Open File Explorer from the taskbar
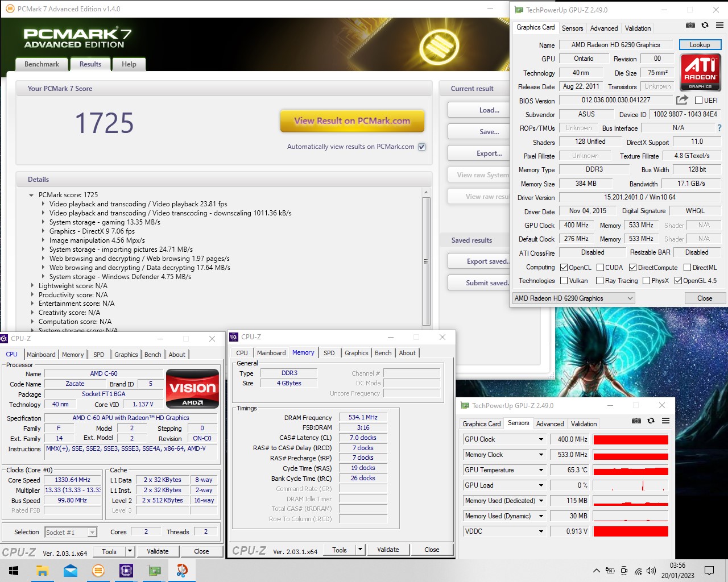The width and height of the screenshot is (728, 582). click(42, 571)
